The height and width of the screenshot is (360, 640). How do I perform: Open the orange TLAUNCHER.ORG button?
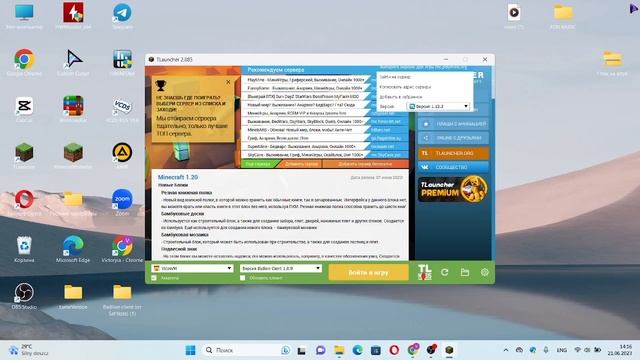[453, 153]
